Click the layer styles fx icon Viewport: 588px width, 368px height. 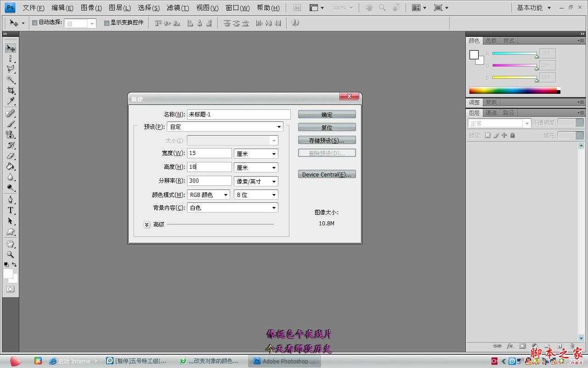[510, 346]
